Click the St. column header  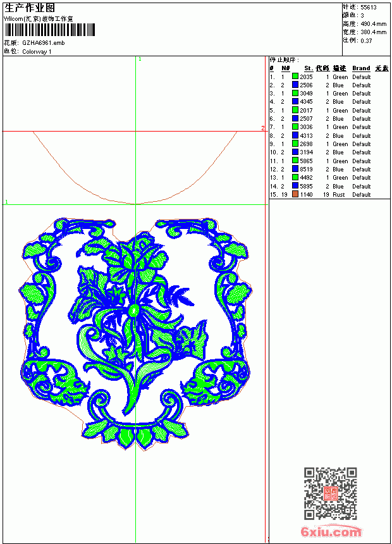309,68
